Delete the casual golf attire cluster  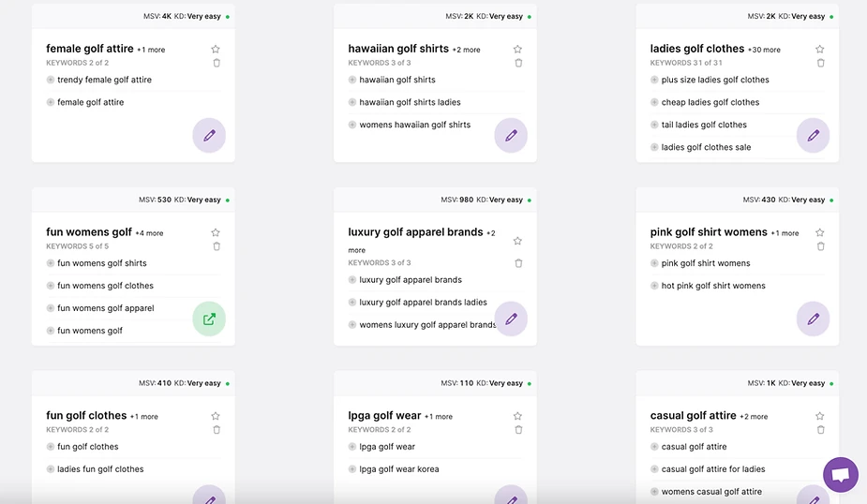(821, 430)
